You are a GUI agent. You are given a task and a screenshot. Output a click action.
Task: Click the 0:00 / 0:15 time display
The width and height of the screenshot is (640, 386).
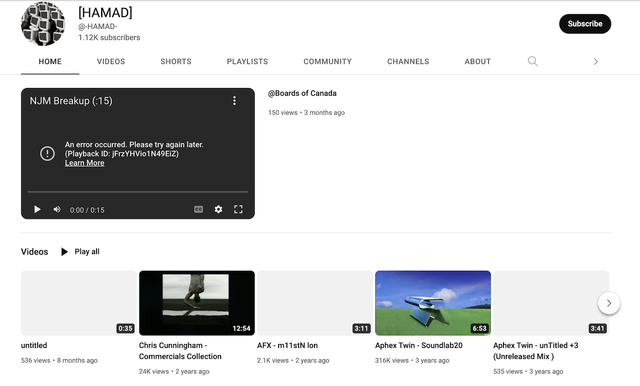click(87, 210)
